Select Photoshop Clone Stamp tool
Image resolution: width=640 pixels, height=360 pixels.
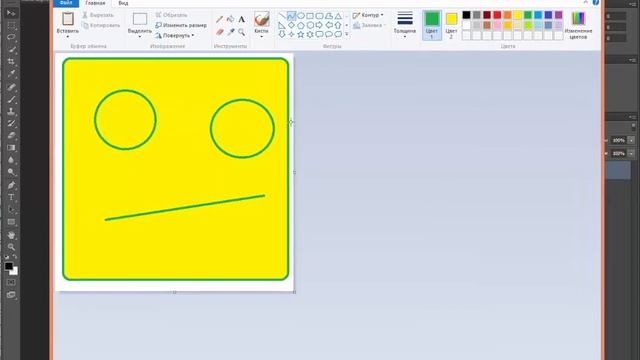(x=11, y=111)
